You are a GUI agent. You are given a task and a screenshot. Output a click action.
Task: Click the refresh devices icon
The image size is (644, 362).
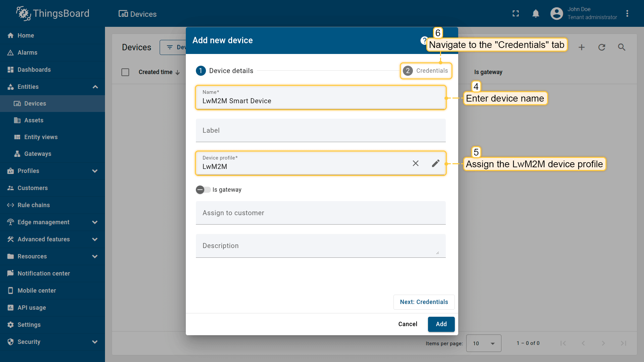point(602,47)
